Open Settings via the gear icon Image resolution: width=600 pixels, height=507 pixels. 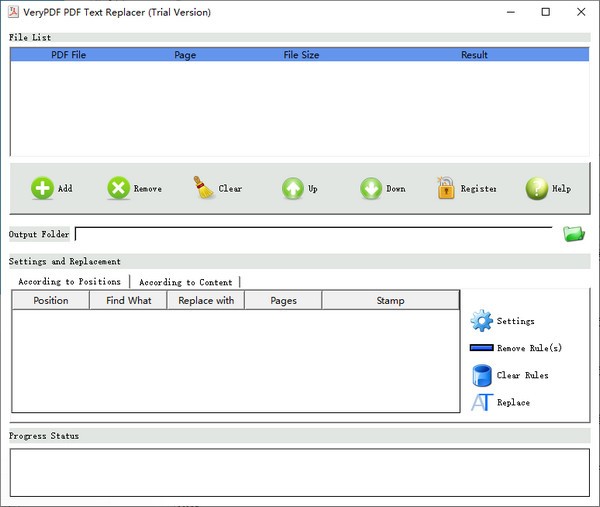point(481,321)
